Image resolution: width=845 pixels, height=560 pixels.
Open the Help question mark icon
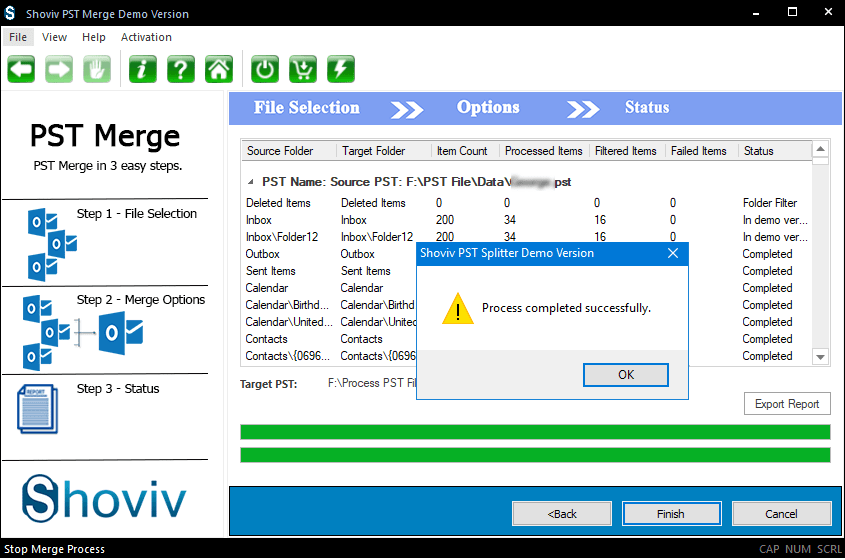click(181, 69)
